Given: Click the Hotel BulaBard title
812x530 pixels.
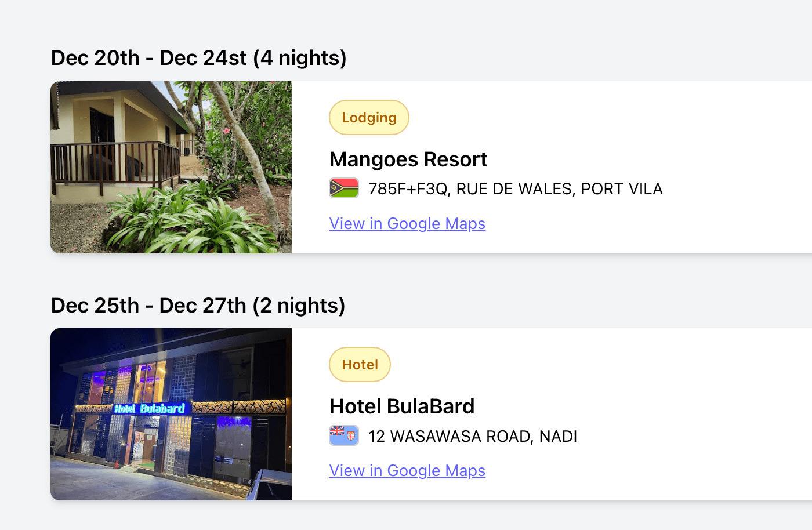Looking at the screenshot, I should [x=402, y=406].
